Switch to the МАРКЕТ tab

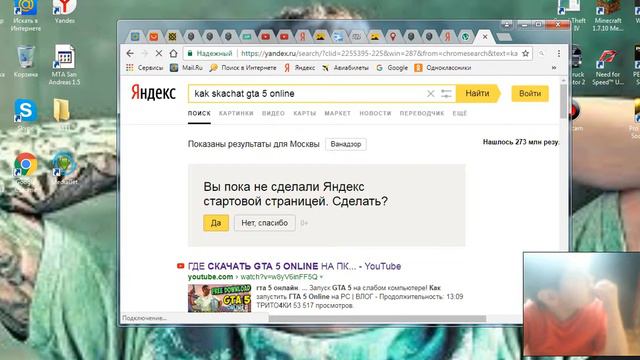click(x=338, y=113)
